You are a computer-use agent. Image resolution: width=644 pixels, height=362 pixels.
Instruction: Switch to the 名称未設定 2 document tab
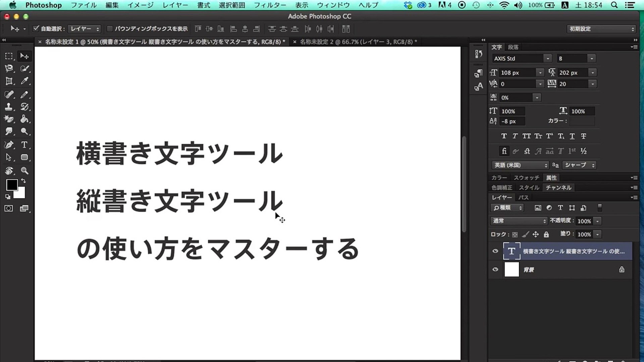358,42
